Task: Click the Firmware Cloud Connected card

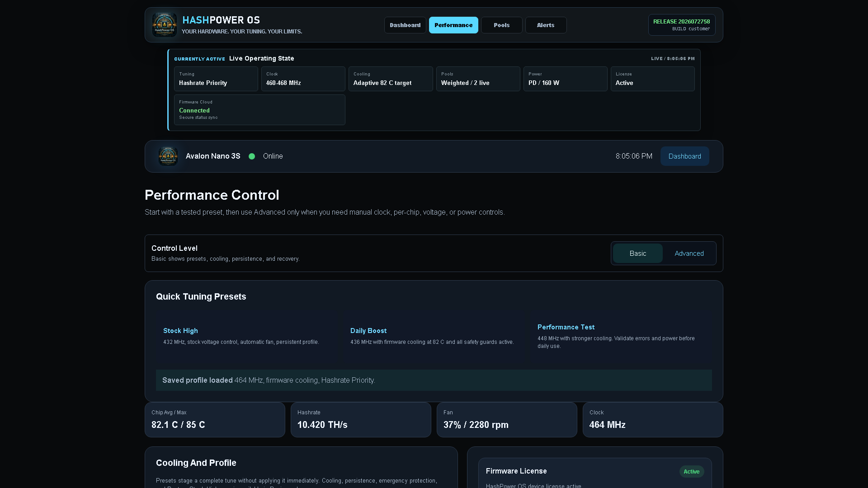Action: tap(259, 110)
